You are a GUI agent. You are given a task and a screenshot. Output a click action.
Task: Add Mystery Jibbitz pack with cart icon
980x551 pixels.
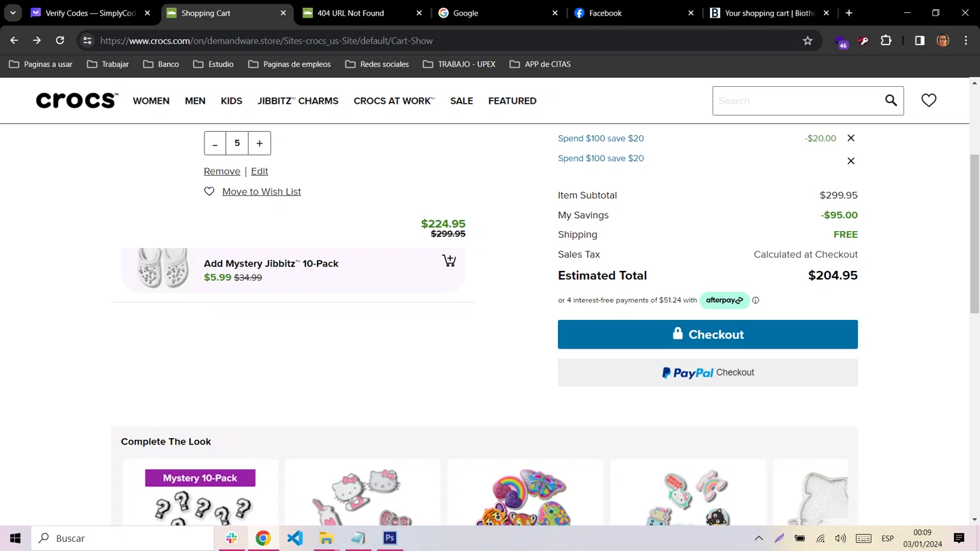pyautogui.click(x=449, y=260)
